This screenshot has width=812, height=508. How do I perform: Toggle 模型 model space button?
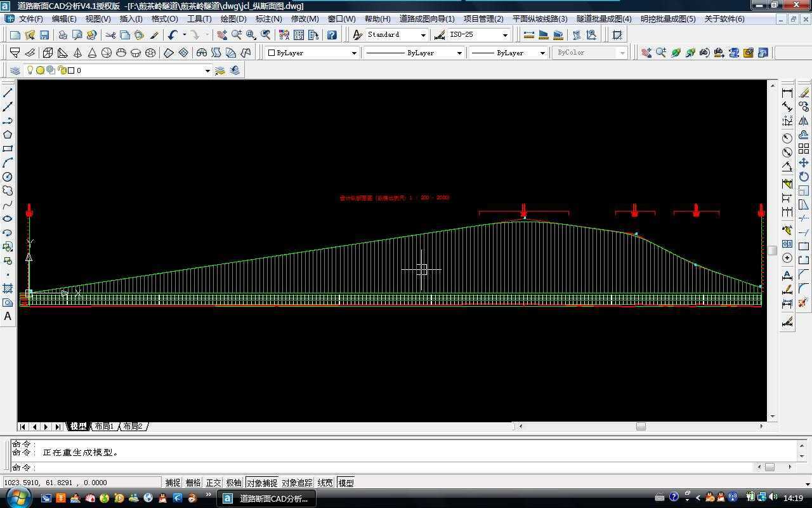[x=346, y=483]
